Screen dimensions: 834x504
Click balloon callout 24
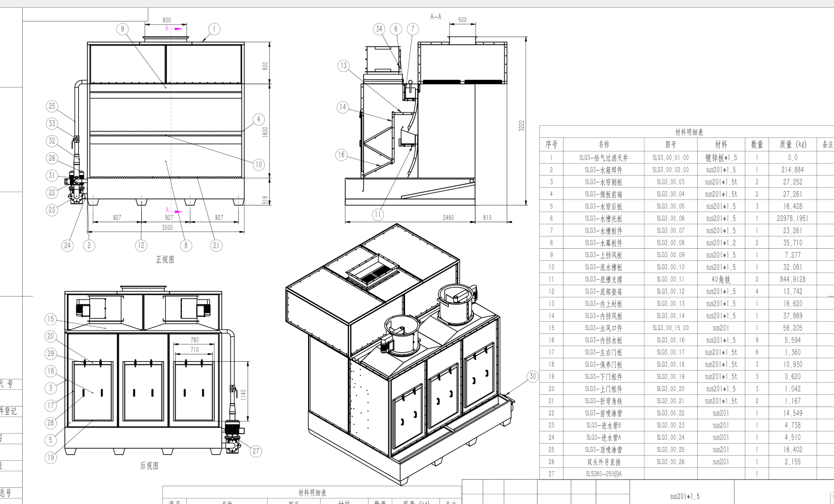[x=68, y=245]
